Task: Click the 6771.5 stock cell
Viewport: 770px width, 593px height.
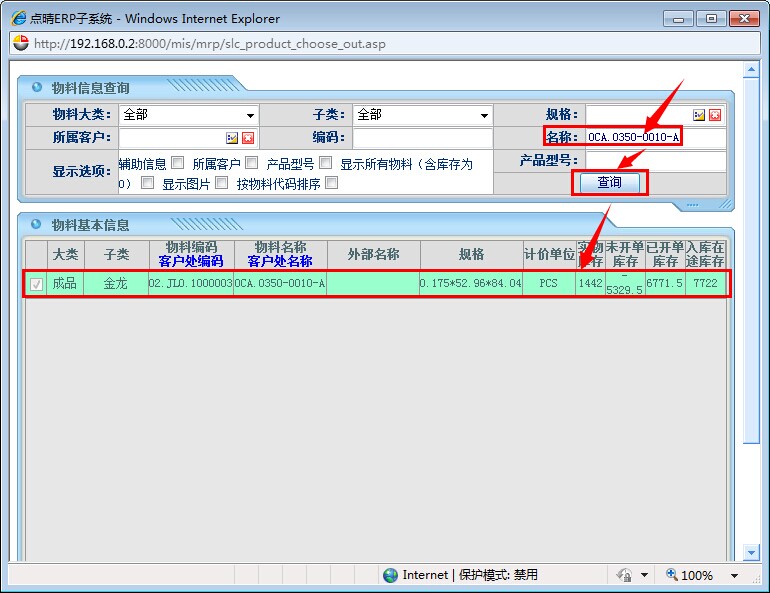Action: [664, 283]
